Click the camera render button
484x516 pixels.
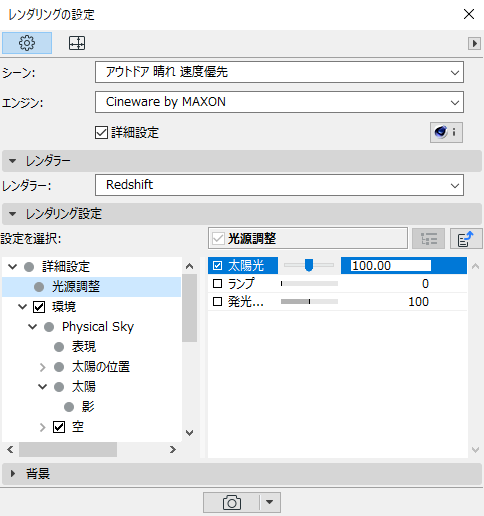click(232, 503)
